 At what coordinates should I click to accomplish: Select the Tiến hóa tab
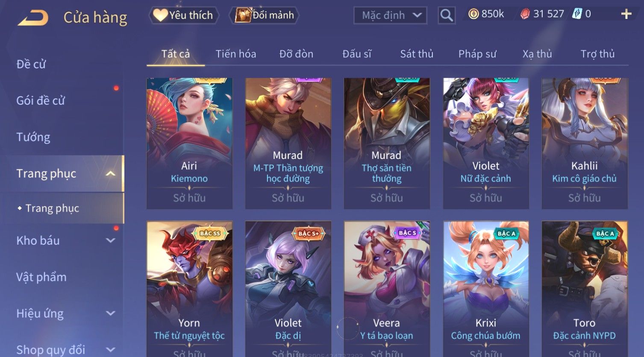pos(236,54)
